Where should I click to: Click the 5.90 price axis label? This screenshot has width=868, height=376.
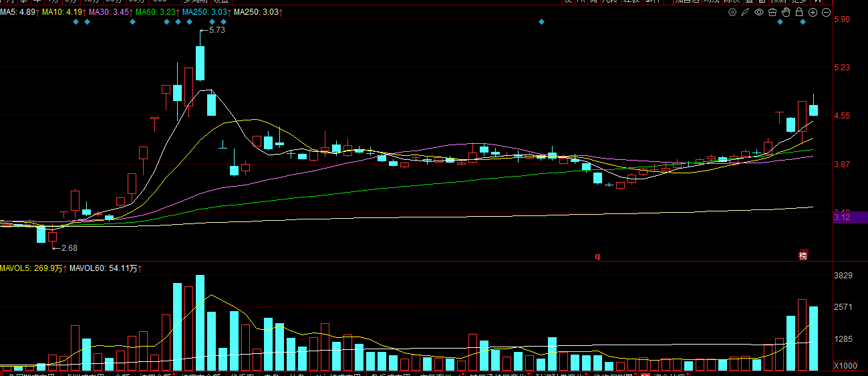tap(841, 19)
